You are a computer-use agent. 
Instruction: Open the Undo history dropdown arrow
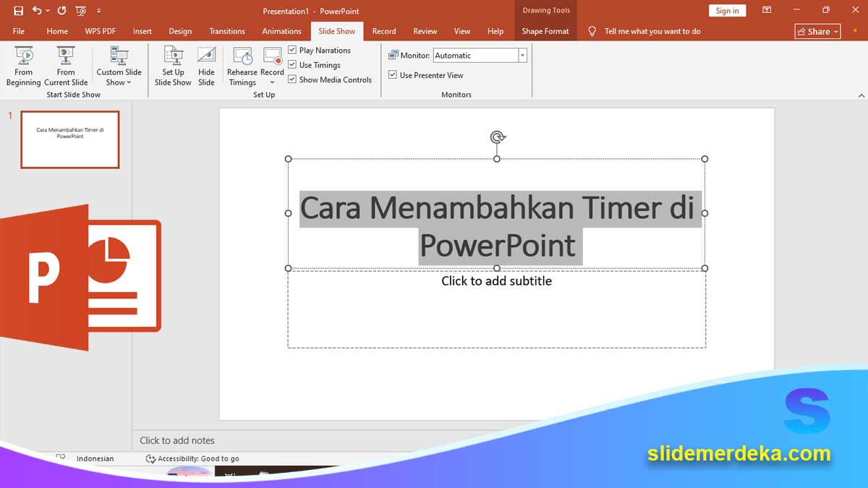47,11
